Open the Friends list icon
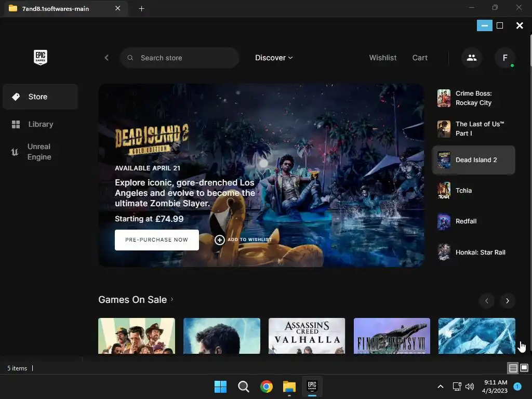 472,58
